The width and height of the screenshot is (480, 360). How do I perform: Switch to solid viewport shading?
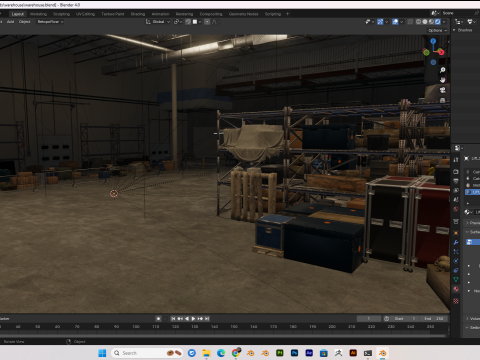click(425, 22)
